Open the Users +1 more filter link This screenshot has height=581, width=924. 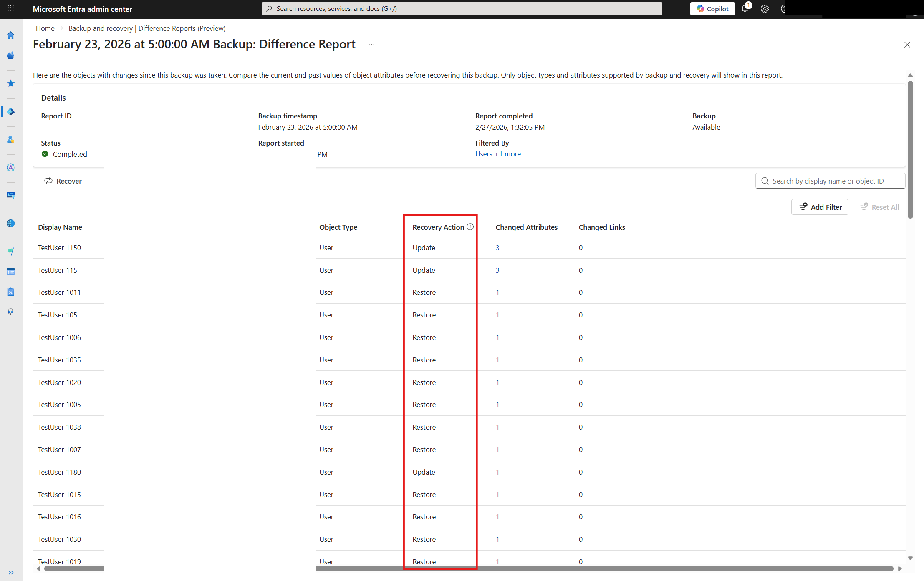click(x=498, y=154)
